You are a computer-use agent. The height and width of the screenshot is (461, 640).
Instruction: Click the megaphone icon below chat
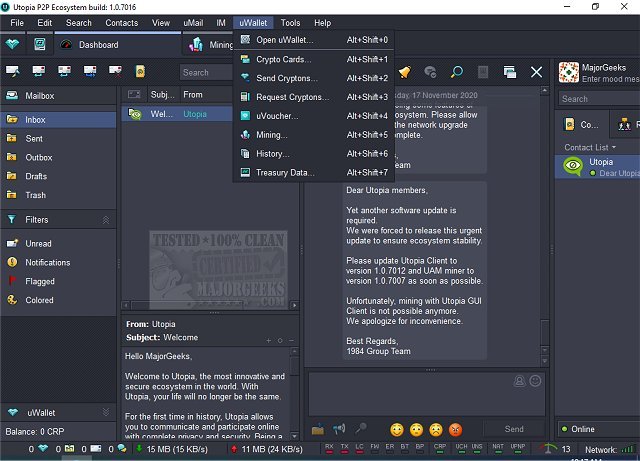tap(339, 429)
